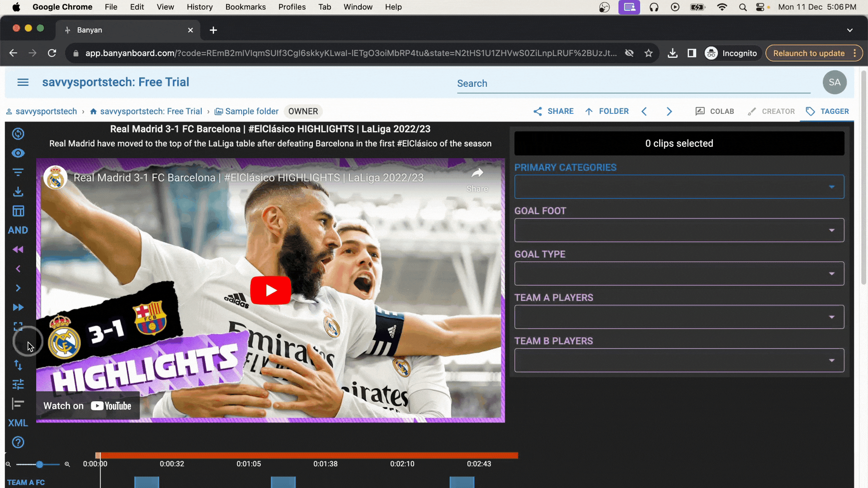This screenshot has width=868, height=488.
Task: Click the timeline zoom in magnifier icon
Action: pyautogui.click(x=67, y=464)
